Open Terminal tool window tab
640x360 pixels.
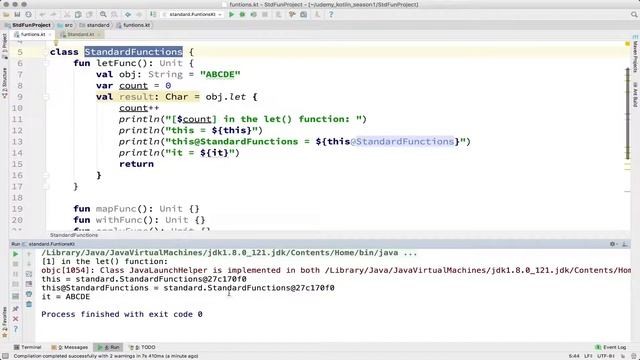click(x=28, y=347)
